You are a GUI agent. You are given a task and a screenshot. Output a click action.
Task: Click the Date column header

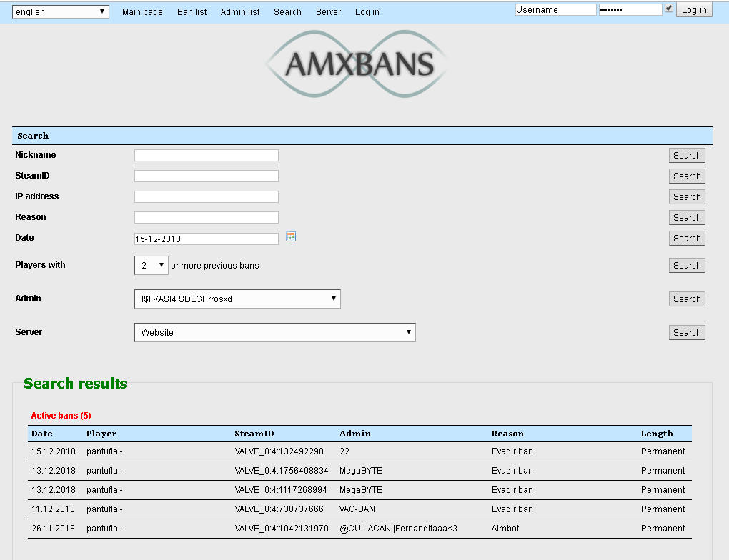(42, 434)
